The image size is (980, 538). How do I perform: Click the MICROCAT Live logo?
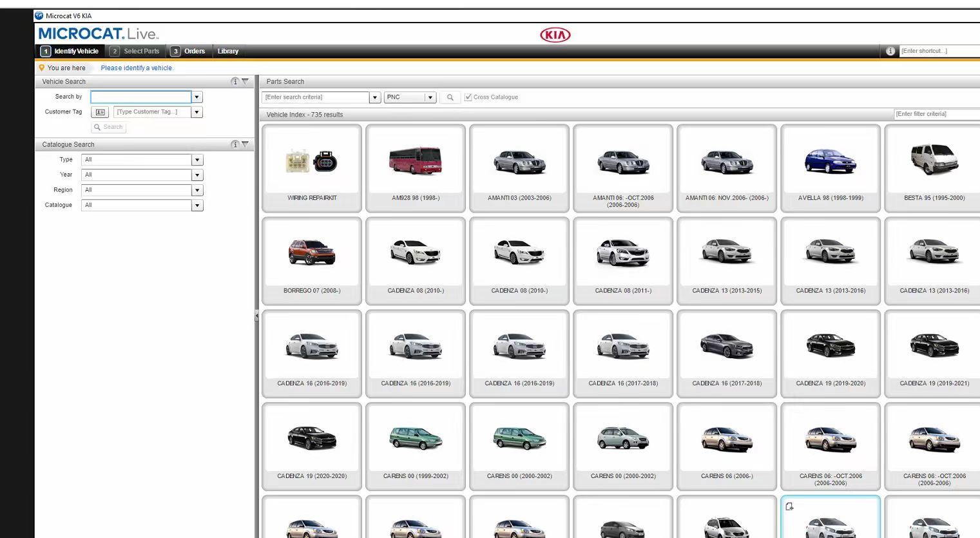coord(99,34)
